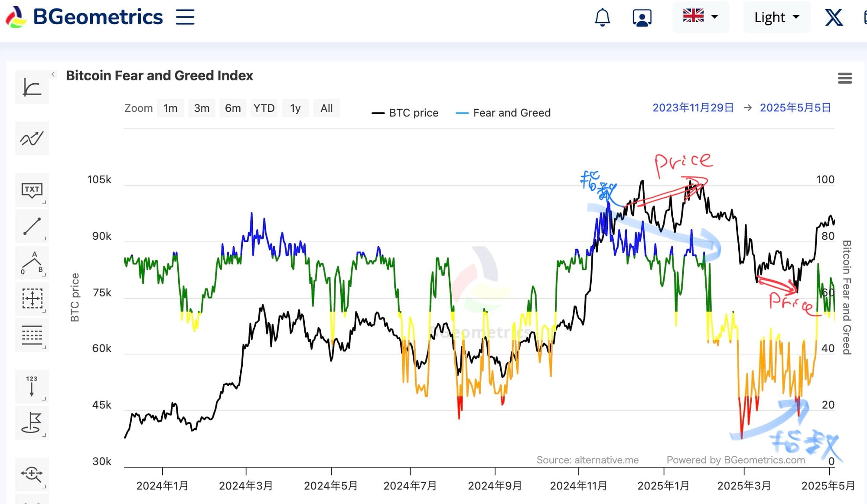
Task: Set zoom range to YTD
Action: point(264,108)
